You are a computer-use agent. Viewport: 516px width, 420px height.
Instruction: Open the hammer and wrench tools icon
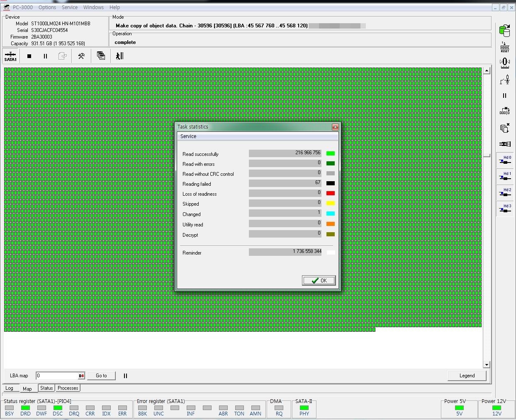[x=81, y=56]
